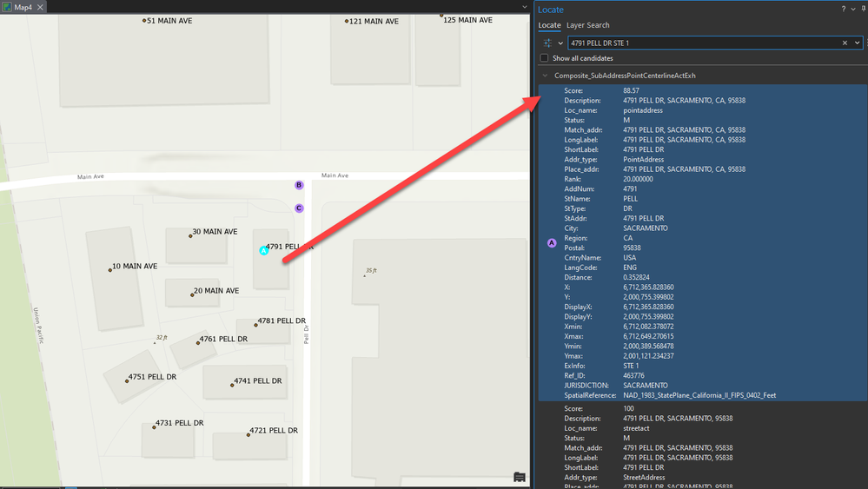Click the 35 ft elevation label
868x489 pixels.
(371, 270)
